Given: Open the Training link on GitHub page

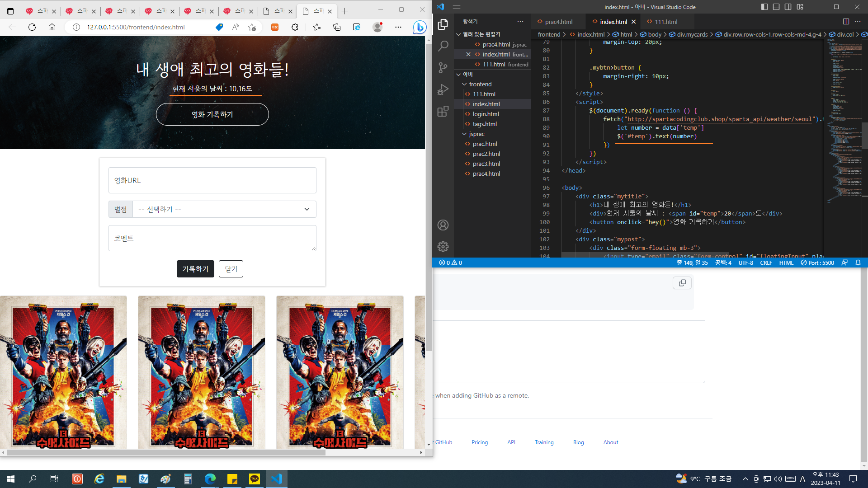Looking at the screenshot, I should [x=544, y=442].
